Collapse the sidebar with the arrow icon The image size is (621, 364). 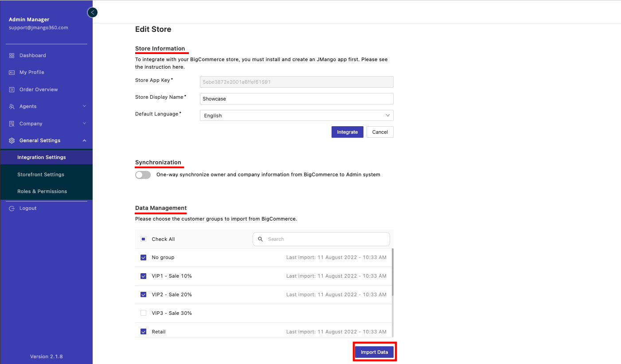point(92,12)
